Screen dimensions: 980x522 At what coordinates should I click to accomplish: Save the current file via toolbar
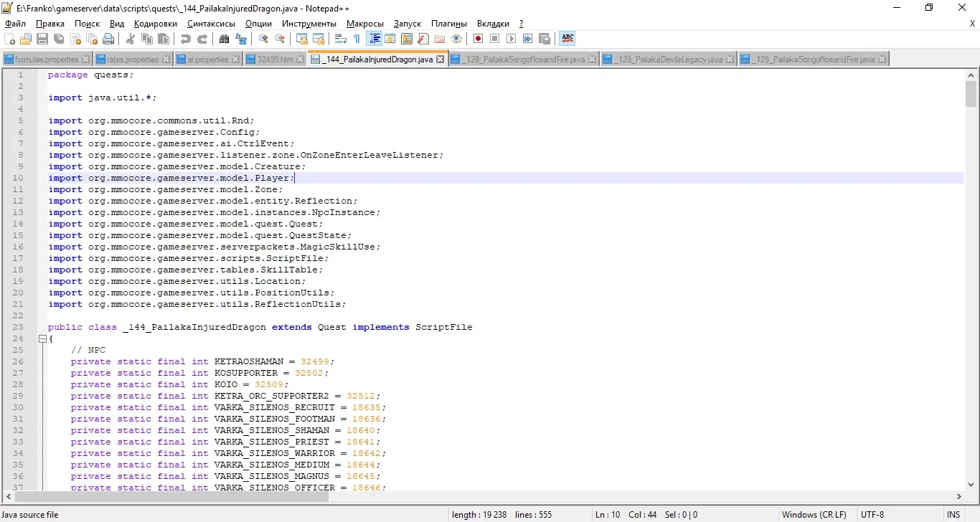pos(42,39)
